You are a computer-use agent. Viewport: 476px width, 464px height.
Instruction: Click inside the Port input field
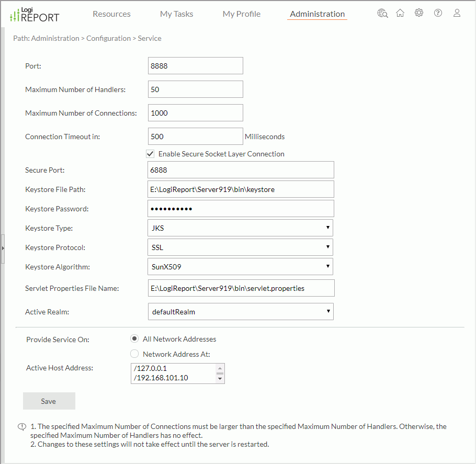[195, 65]
